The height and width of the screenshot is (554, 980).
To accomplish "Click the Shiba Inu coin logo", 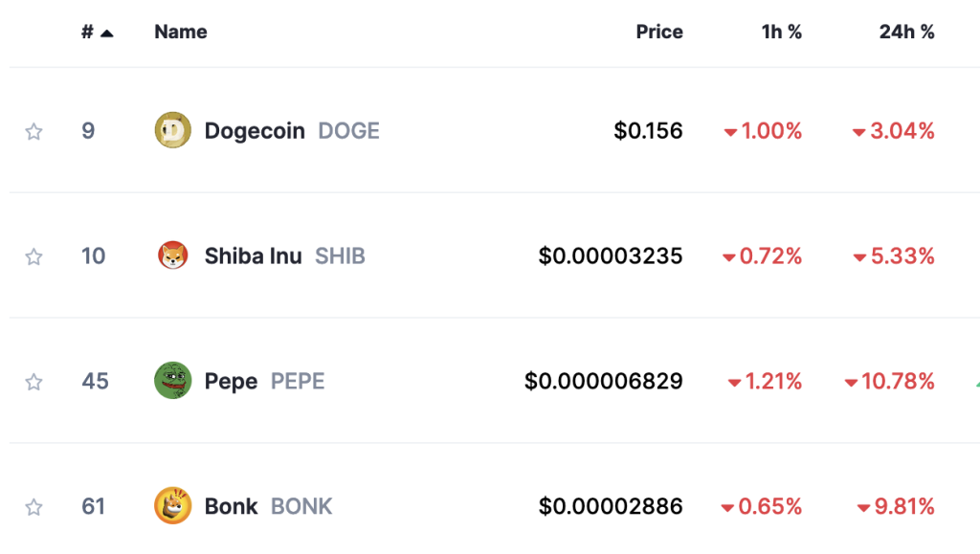I will (x=172, y=255).
